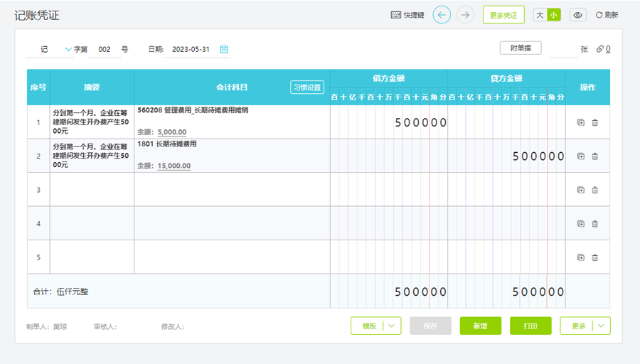Copy row 1 voucher entry
Image resolution: width=640 pixels, height=364 pixels.
click(x=581, y=122)
